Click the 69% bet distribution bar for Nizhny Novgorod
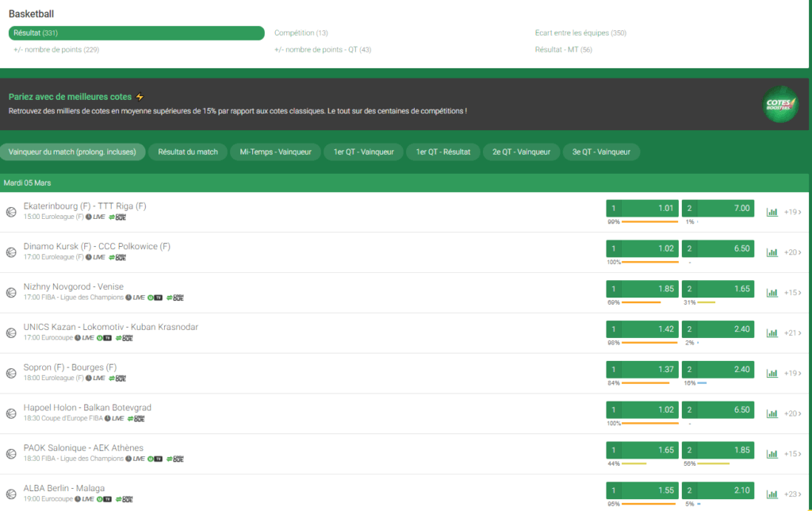The image size is (812, 511). click(x=641, y=302)
